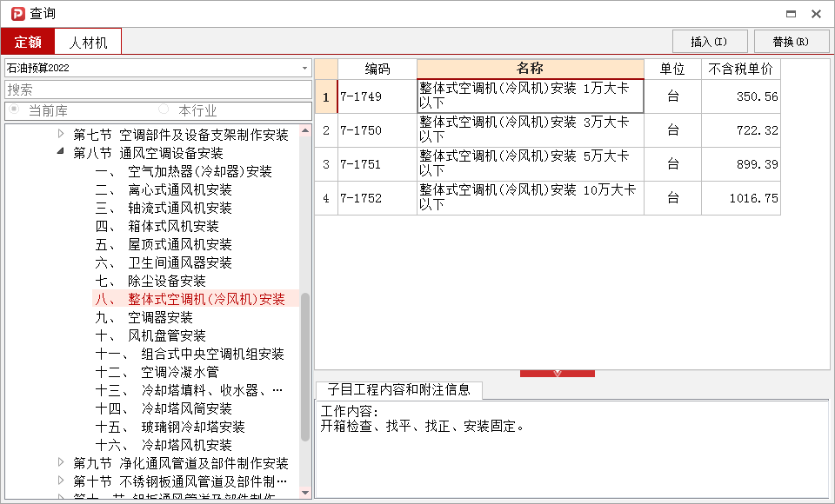Click inside the 搜索 search field
Image resolution: width=835 pixels, height=504 pixels.
[157, 89]
